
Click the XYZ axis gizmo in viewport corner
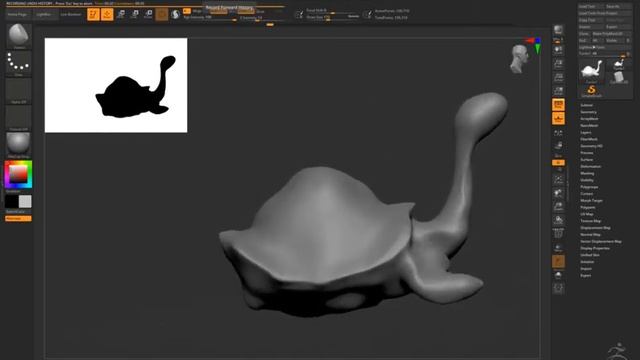point(535,45)
